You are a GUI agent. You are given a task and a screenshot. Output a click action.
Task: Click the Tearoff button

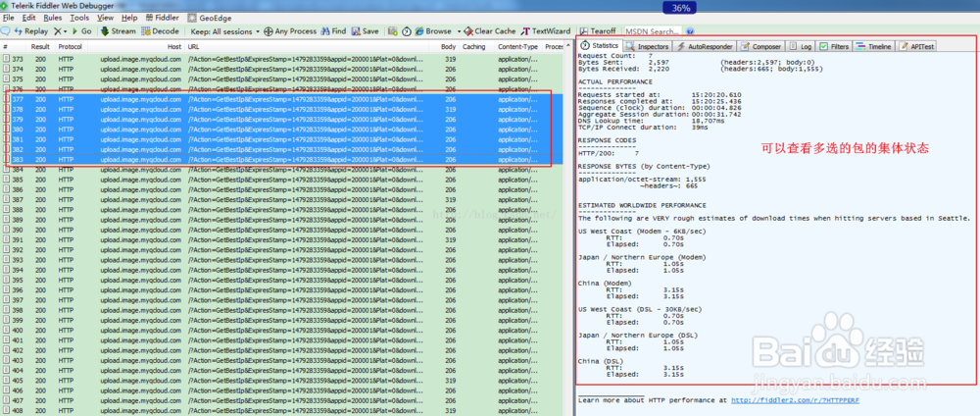pyautogui.click(x=598, y=30)
